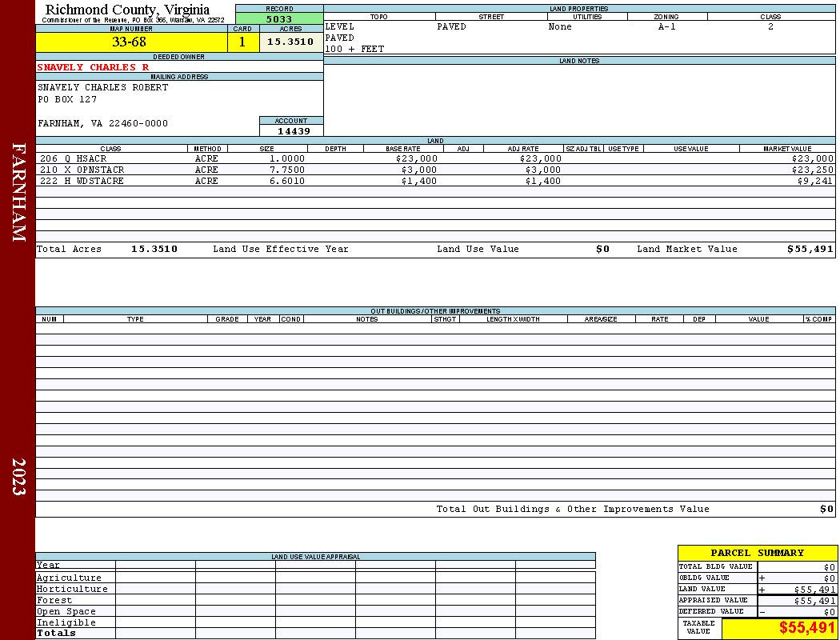Click the card number 1 field
The height and width of the screenshot is (640, 840).
pyautogui.click(x=242, y=42)
